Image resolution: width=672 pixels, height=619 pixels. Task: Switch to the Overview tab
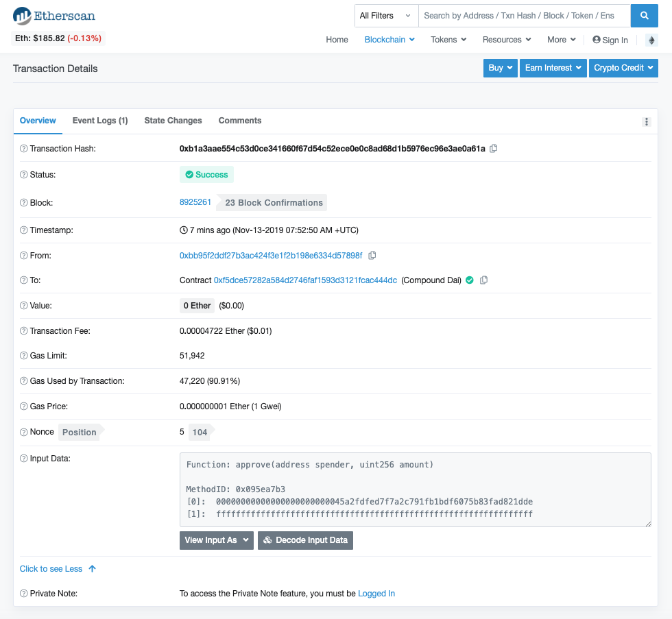click(x=38, y=121)
